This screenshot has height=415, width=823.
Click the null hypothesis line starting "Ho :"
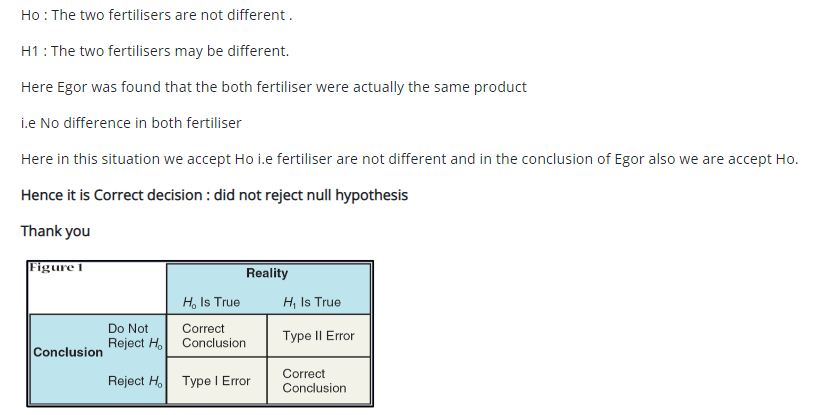click(156, 15)
